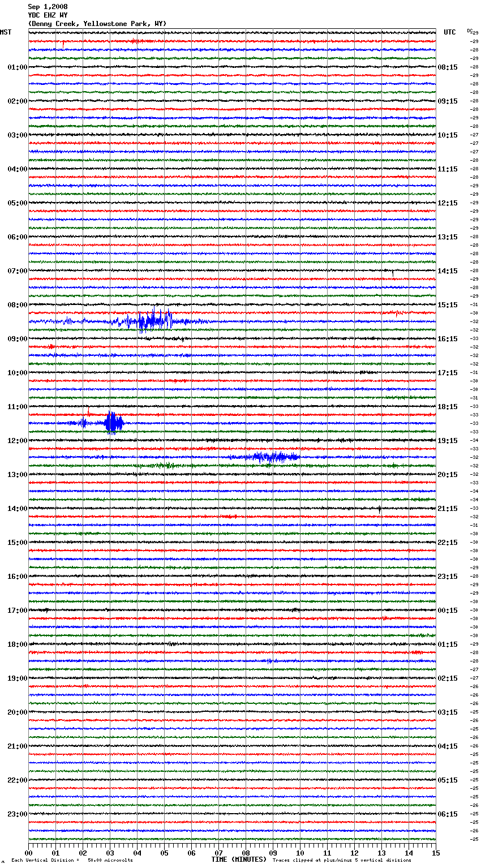Select the 02:00 MST time label
481x868 pixels.
click(x=18, y=101)
